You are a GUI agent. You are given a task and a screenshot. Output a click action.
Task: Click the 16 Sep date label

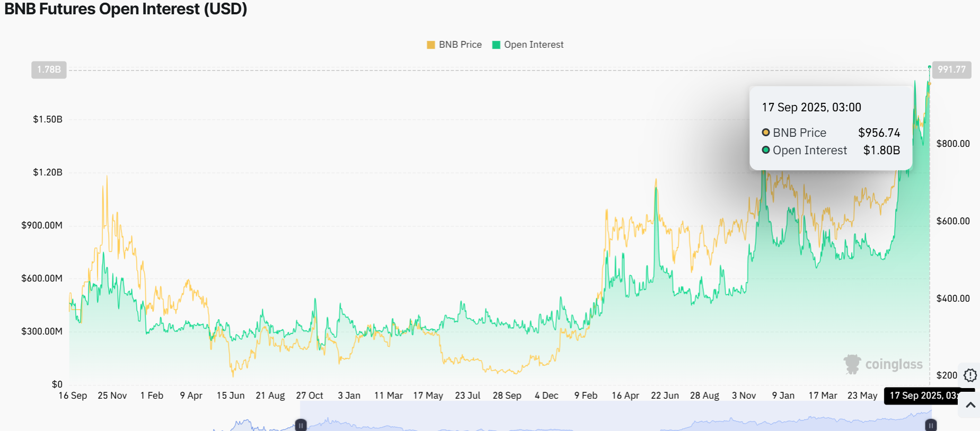73,395
